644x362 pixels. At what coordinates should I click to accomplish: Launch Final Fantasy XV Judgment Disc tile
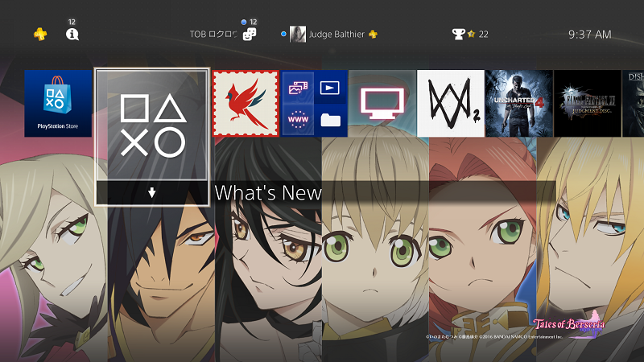point(588,104)
